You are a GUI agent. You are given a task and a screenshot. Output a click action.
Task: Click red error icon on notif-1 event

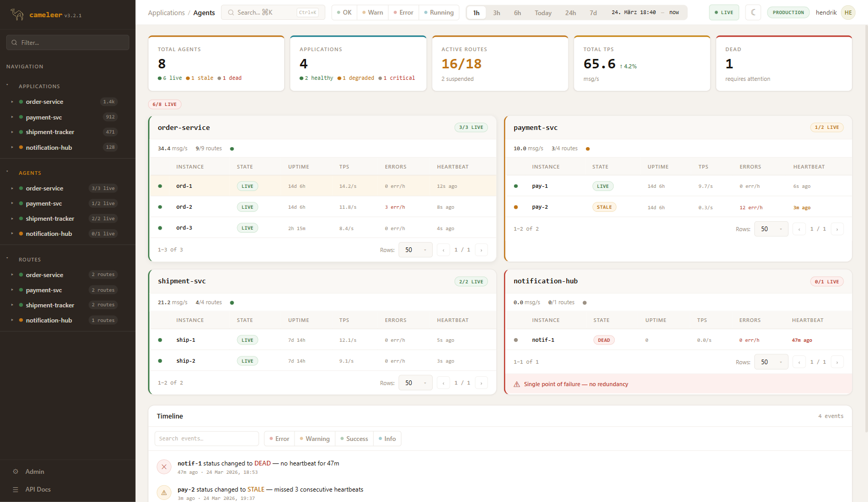coord(164,467)
